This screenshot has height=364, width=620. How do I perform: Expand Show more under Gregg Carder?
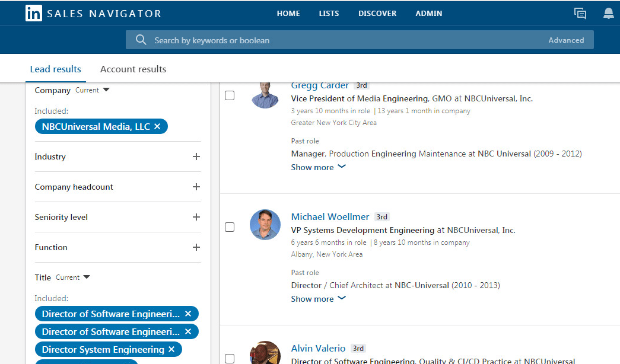point(318,167)
